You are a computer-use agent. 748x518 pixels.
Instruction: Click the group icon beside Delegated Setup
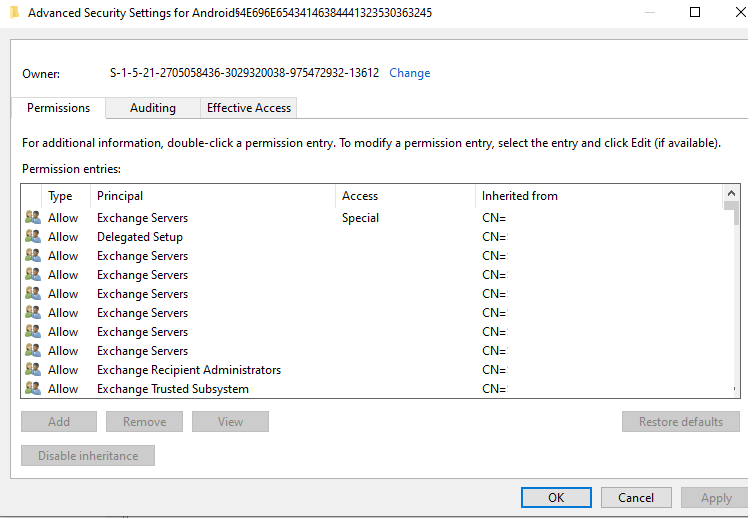[33, 237]
